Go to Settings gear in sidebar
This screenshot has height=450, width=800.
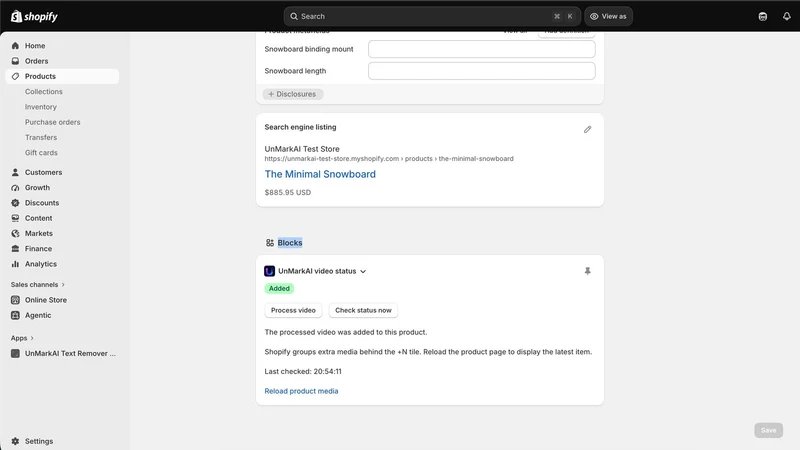(x=15, y=441)
